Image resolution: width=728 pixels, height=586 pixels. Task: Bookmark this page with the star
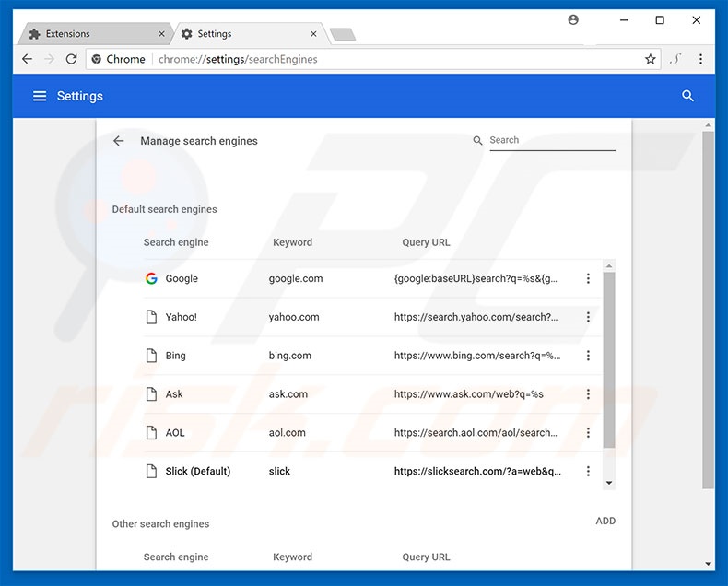650,59
